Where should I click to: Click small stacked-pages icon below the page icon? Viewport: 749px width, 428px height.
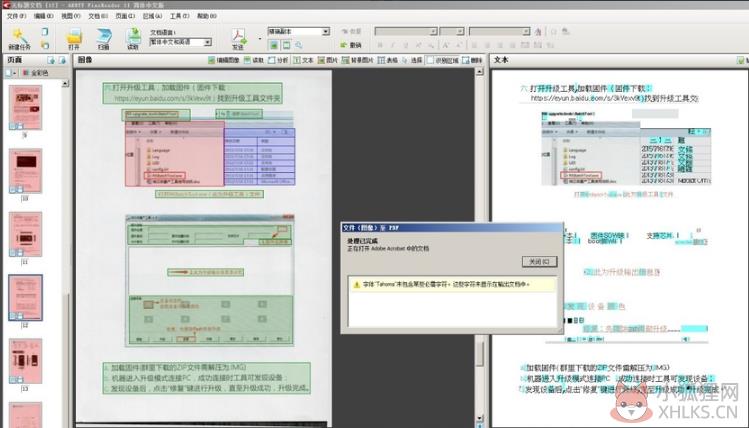pos(45,44)
